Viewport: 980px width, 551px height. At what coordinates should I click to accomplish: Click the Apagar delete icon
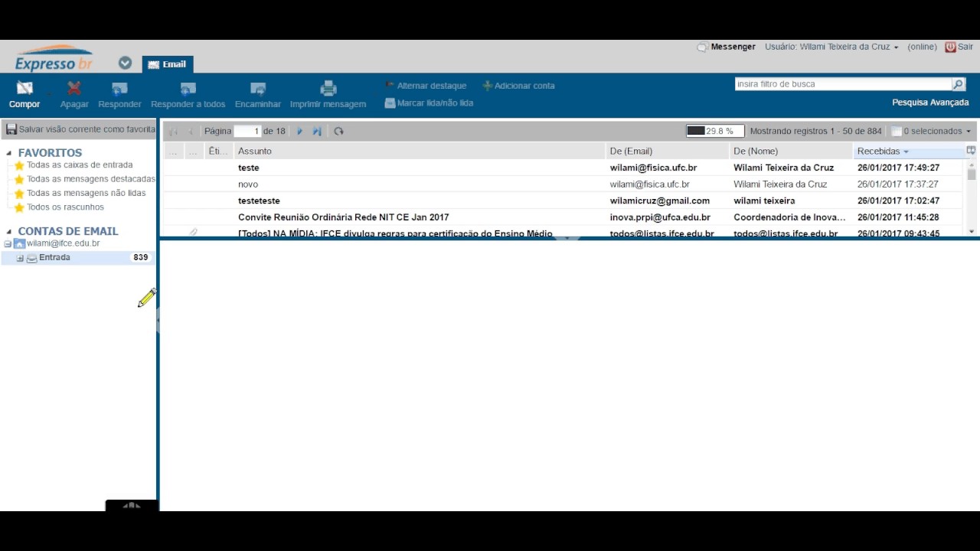click(x=74, y=88)
